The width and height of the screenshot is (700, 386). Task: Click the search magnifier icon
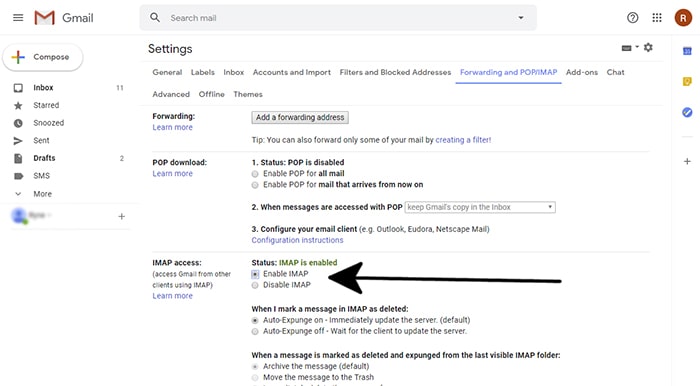155,17
